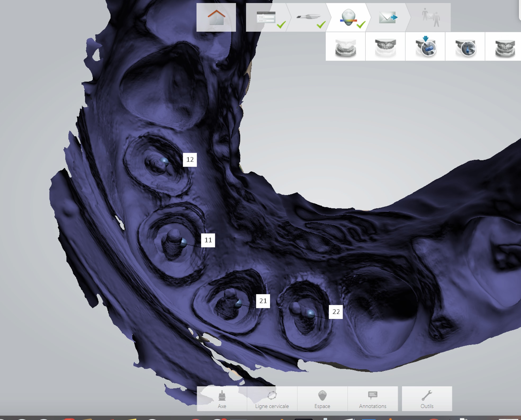Select the analyze model step icon
521x420 pixels.
click(x=348, y=17)
